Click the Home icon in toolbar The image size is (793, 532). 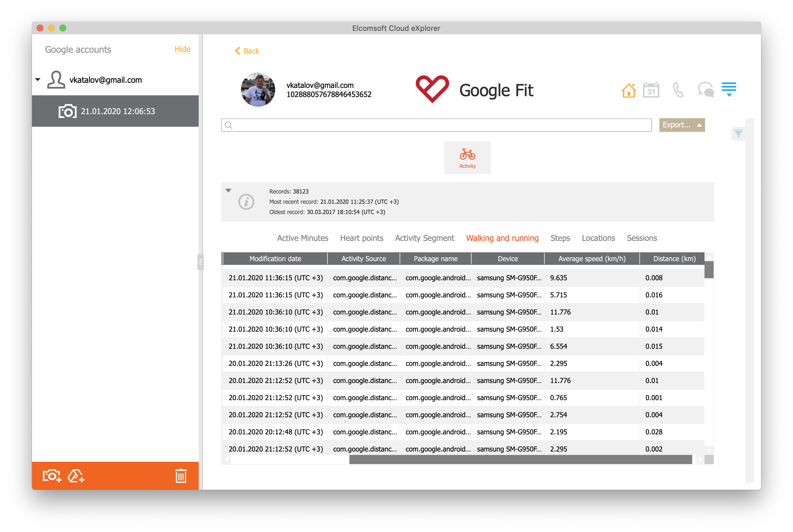point(628,90)
